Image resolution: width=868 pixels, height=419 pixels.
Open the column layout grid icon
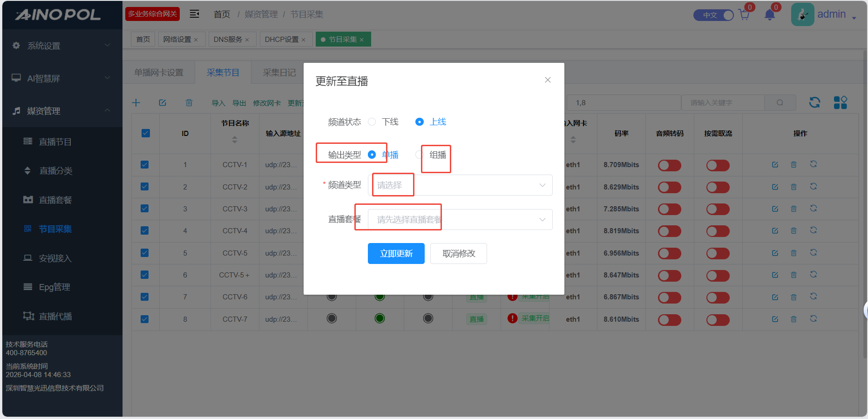(840, 102)
